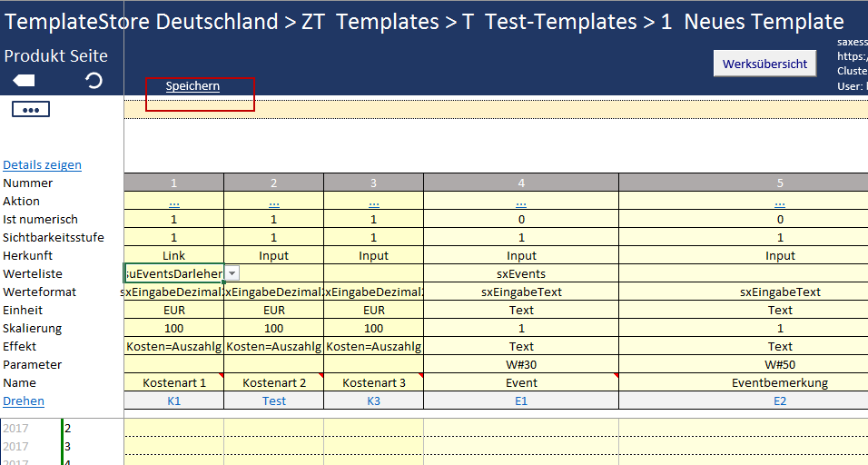The height and width of the screenshot is (465, 868).
Task: Select the column 3 header number
Action: click(x=373, y=183)
